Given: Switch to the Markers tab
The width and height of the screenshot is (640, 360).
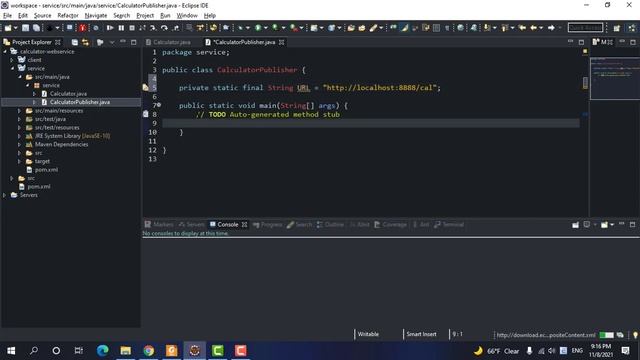Looking at the screenshot, I should point(159,224).
